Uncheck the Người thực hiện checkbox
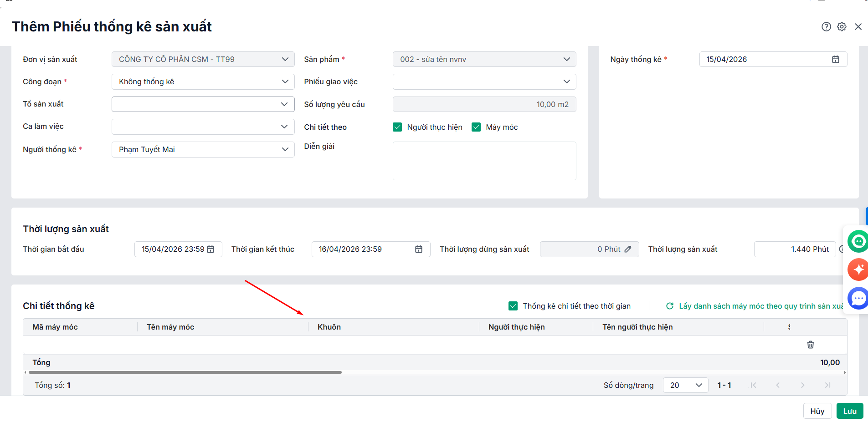868x422 pixels. pyautogui.click(x=397, y=127)
